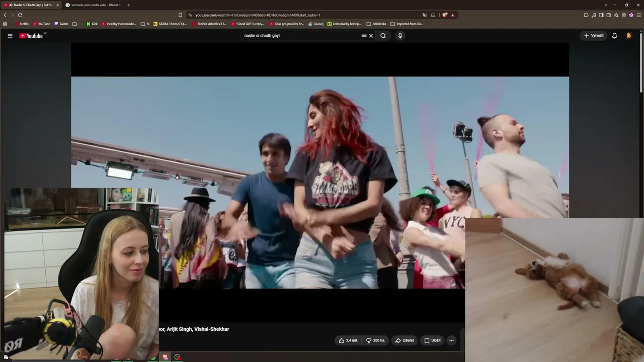Click the browser address bar URL

pyautogui.click(x=258, y=15)
